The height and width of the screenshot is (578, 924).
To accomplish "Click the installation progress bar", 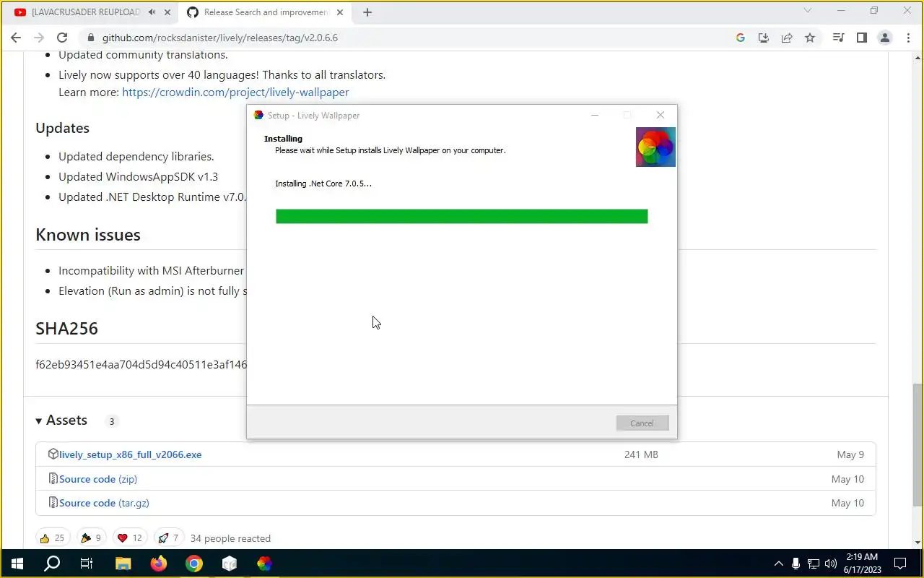I will pyautogui.click(x=462, y=216).
